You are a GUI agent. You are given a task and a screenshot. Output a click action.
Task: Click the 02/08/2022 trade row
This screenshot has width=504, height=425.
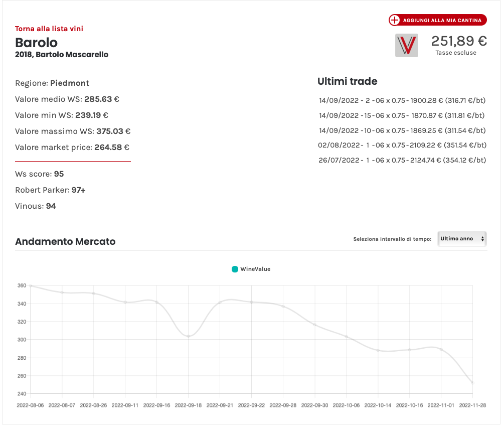[402, 145]
